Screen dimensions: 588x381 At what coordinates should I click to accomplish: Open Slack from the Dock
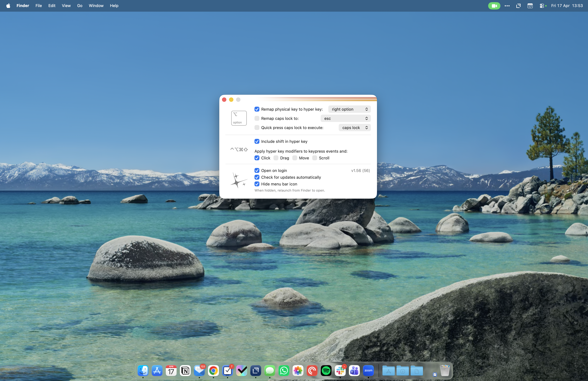pos(340,371)
